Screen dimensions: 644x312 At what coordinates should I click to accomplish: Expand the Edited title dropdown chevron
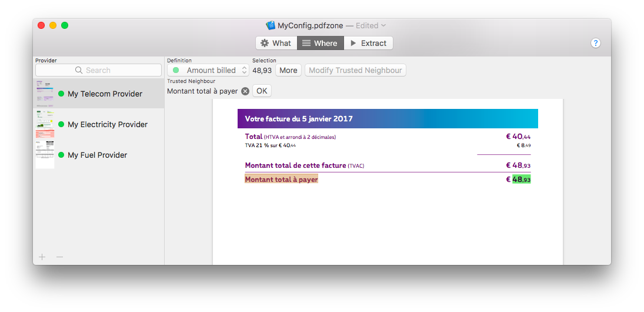pyautogui.click(x=383, y=26)
